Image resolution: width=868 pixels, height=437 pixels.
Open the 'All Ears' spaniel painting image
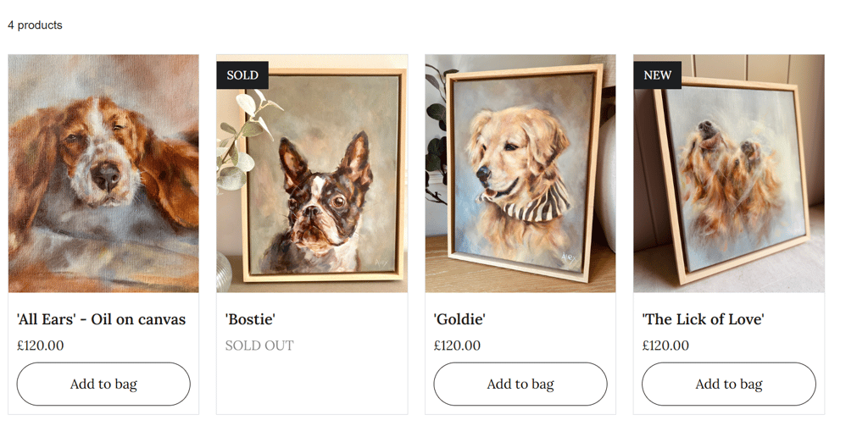point(103,173)
